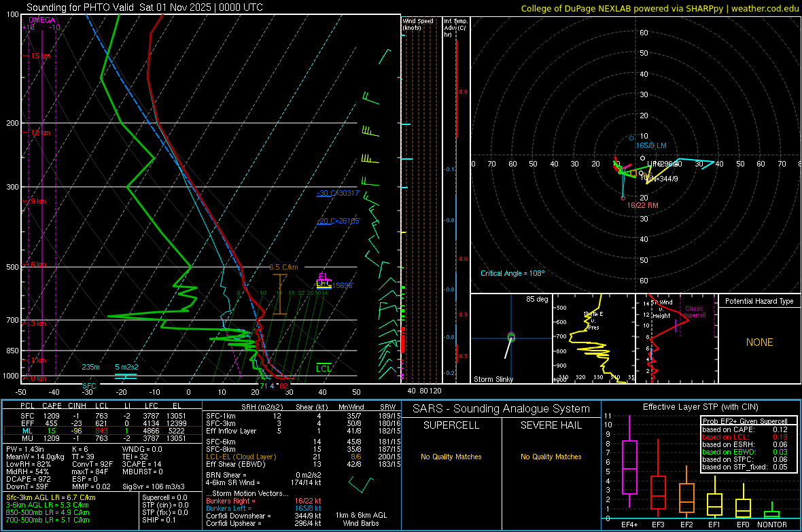Click the 'Corfidi Downshear = 344/9 kt' line
The width and height of the screenshot is (802, 532).
[264, 516]
